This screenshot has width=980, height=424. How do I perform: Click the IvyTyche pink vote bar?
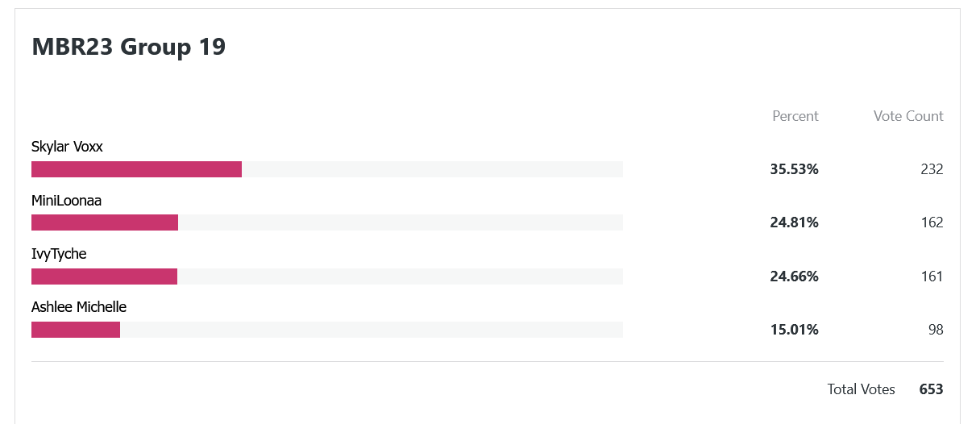(x=104, y=276)
